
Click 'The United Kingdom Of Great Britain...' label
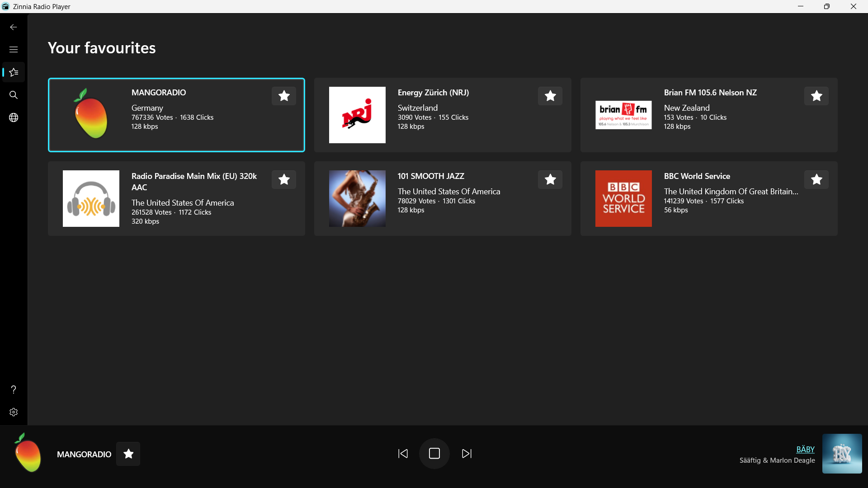(731, 192)
